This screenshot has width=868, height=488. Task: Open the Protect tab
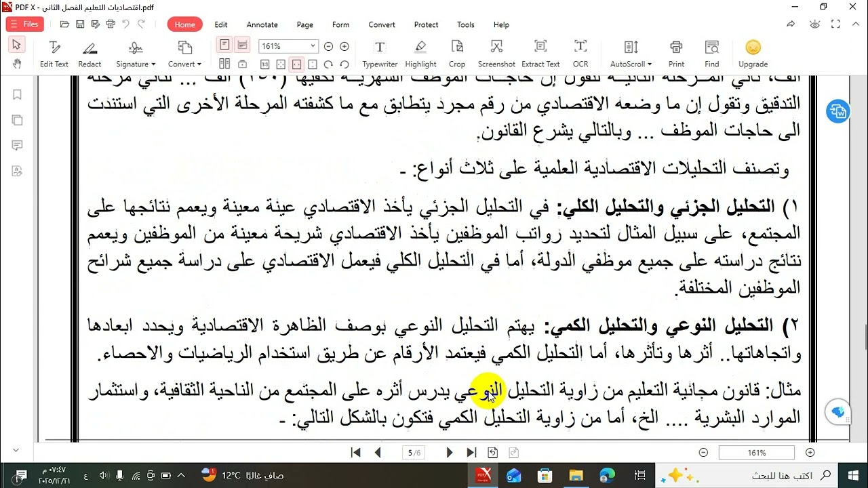pos(426,24)
